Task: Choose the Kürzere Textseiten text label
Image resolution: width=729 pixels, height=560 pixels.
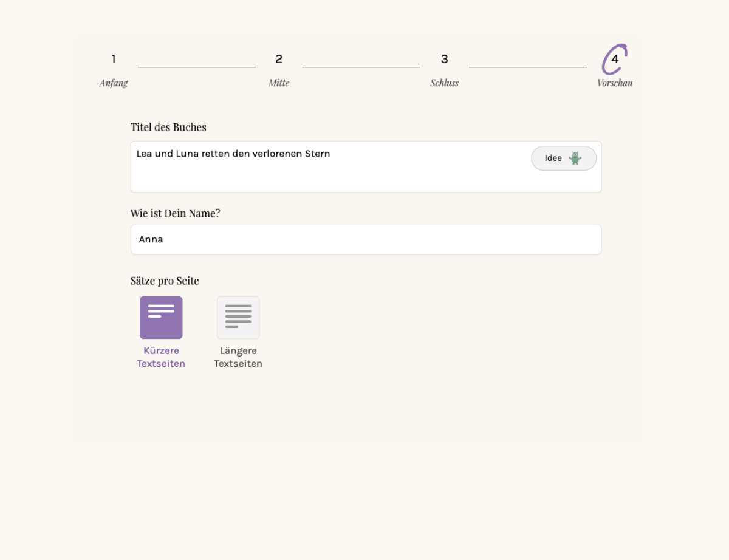Action: point(161,357)
